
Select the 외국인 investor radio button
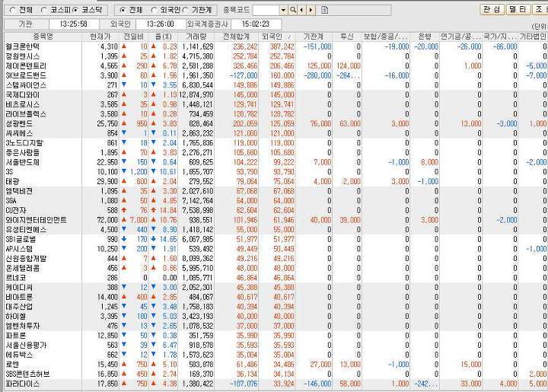tap(154, 10)
